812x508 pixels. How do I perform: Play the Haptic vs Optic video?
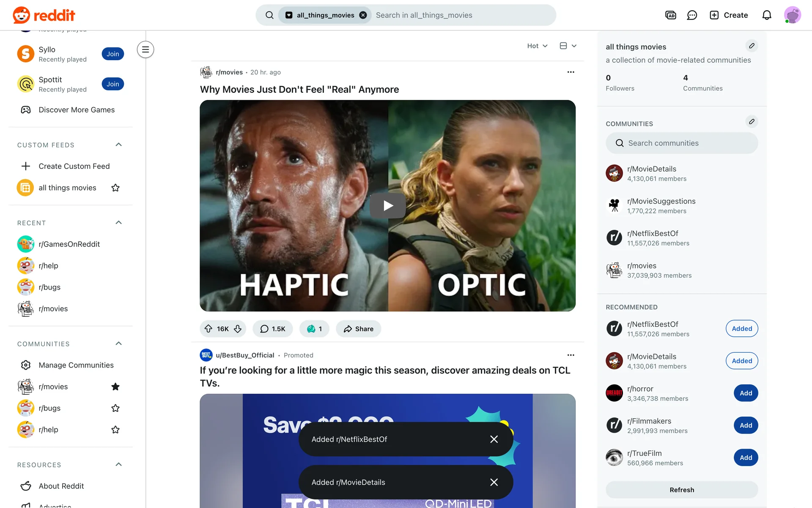388,206
